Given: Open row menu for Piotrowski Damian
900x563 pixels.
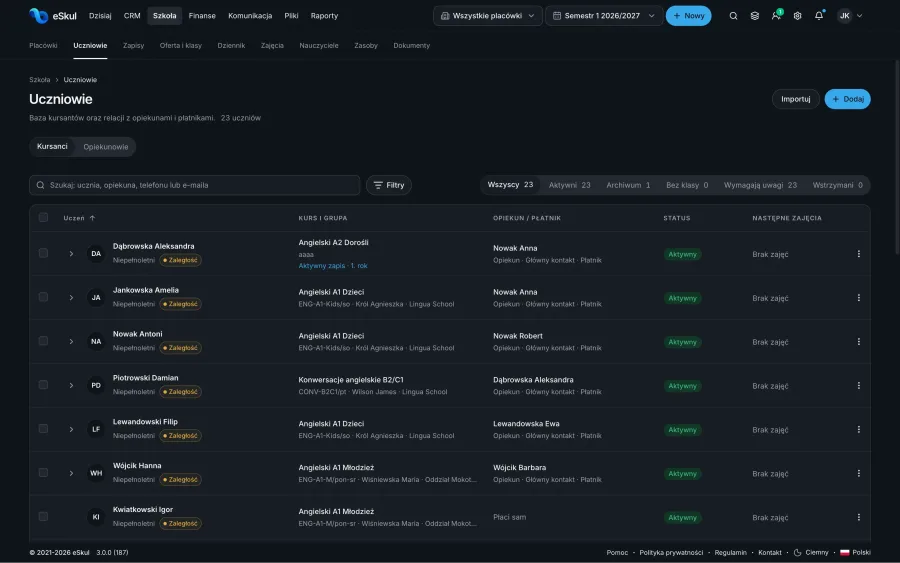Looking at the screenshot, I should tap(858, 386).
